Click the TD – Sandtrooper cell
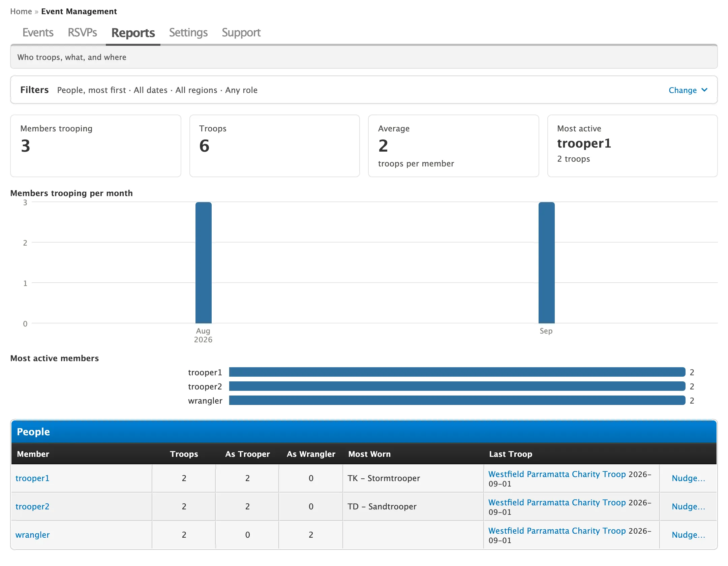728x566 pixels. 413,506
